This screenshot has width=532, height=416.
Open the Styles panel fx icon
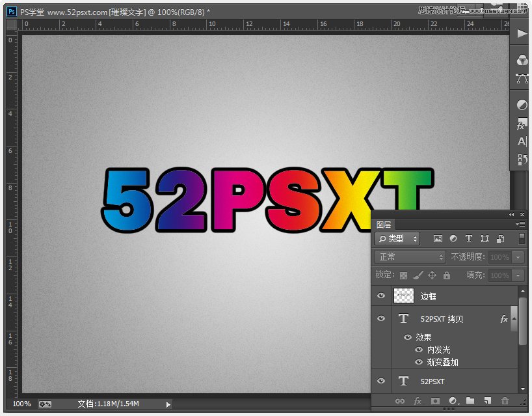pos(522,124)
